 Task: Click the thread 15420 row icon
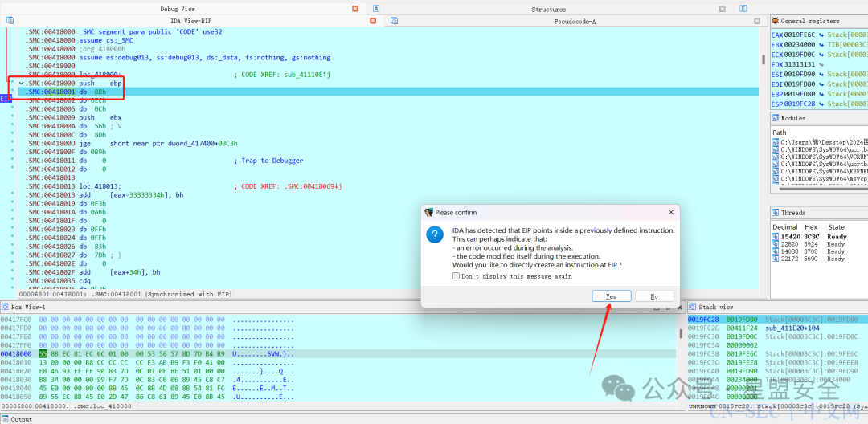776,237
